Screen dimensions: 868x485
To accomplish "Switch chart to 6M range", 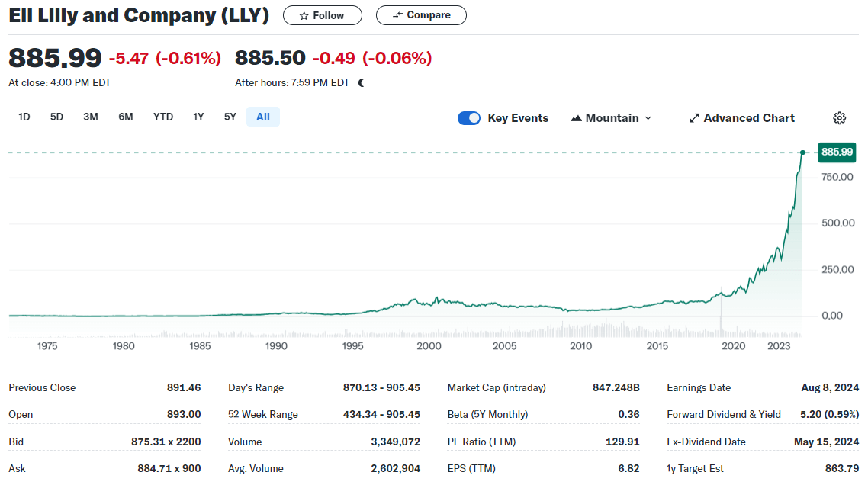I will coord(126,117).
